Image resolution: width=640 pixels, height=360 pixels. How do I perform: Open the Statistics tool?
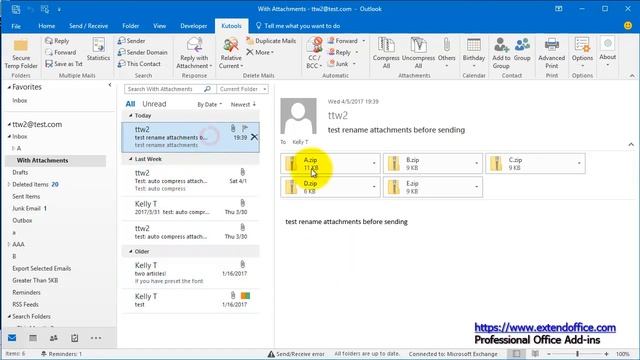click(x=98, y=50)
